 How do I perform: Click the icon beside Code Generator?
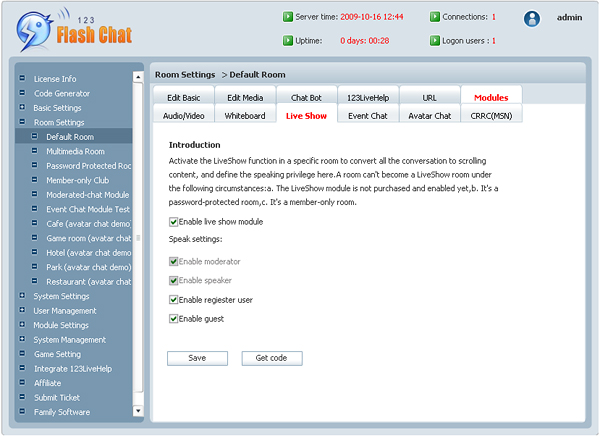pos(22,93)
